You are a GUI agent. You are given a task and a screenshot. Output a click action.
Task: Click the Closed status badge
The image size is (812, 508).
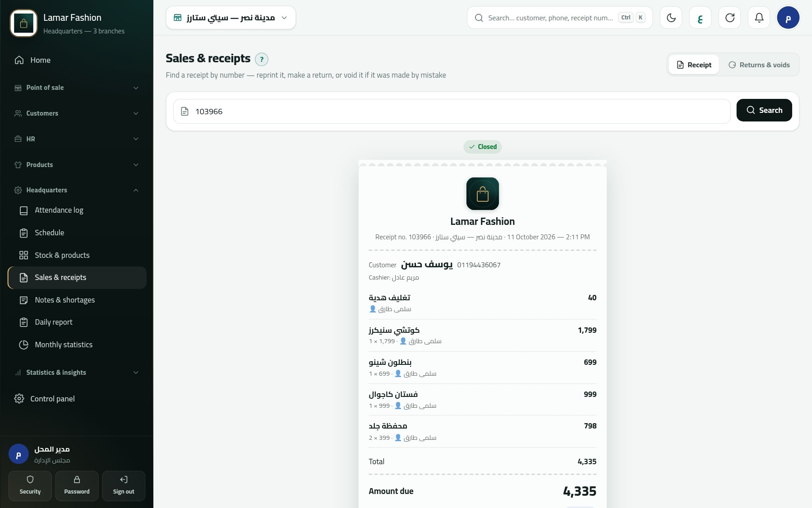(483, 147)
